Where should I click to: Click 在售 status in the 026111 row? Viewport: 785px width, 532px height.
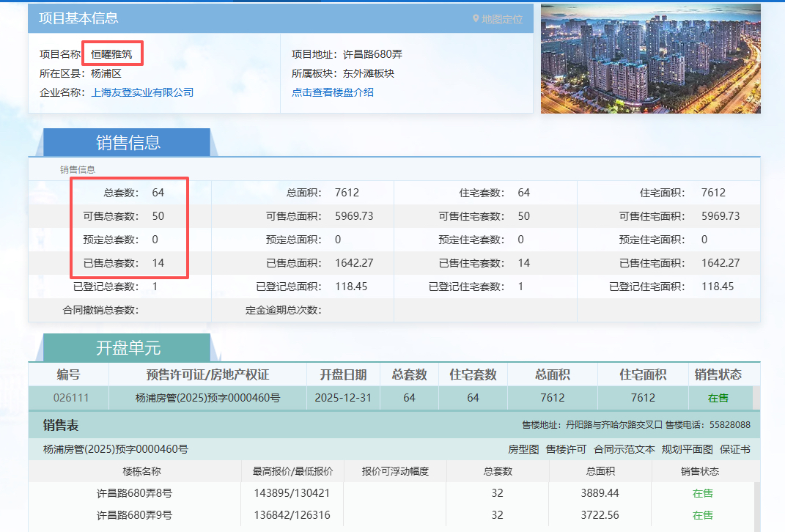click(x=718, y=398)
